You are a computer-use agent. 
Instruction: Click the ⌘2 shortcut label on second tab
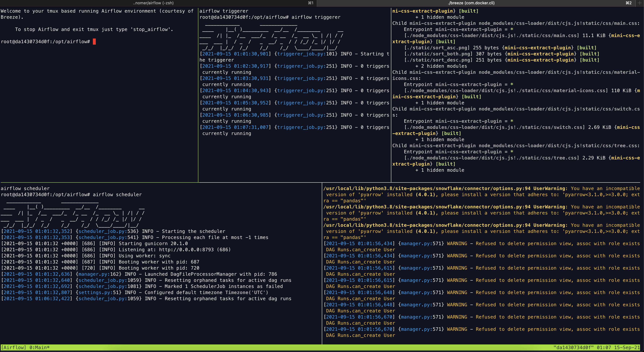[x=629, y=3]
